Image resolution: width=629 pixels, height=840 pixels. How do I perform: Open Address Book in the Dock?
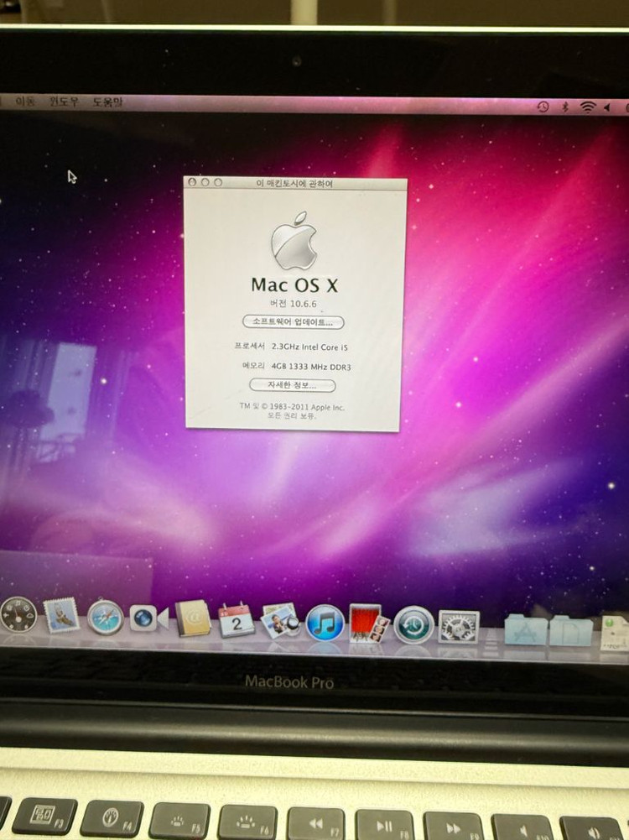(193, 618)
